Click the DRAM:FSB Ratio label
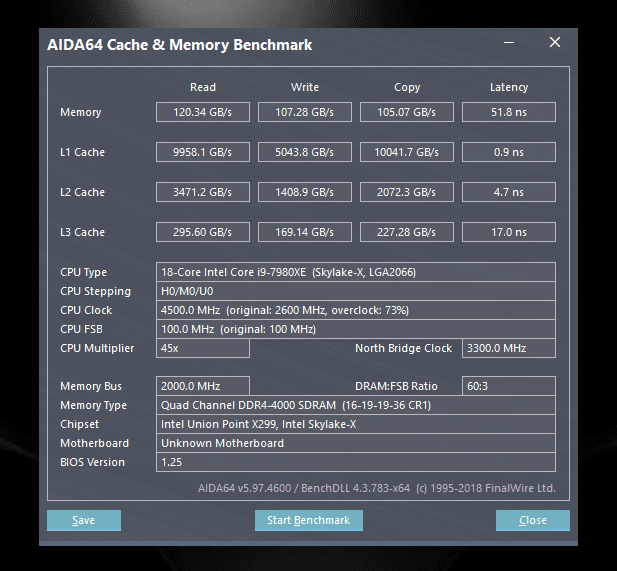This screenshot has width=617, height=571. [396, 386]
